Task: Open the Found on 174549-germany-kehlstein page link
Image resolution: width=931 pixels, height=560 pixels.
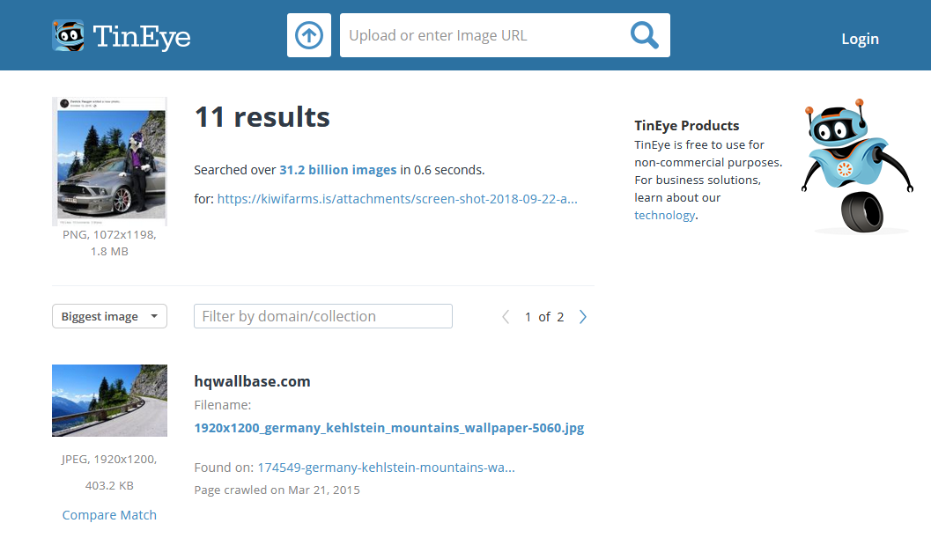Action: (386, 468)
